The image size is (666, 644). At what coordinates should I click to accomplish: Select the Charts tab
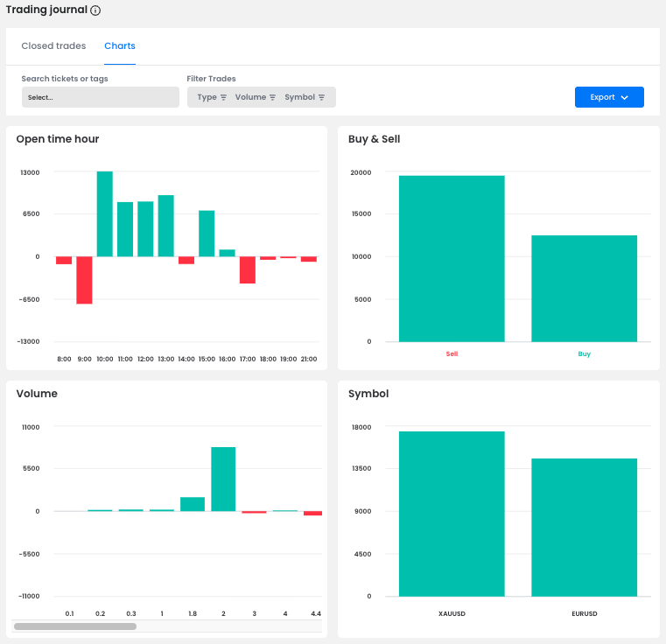coord(119,46)
